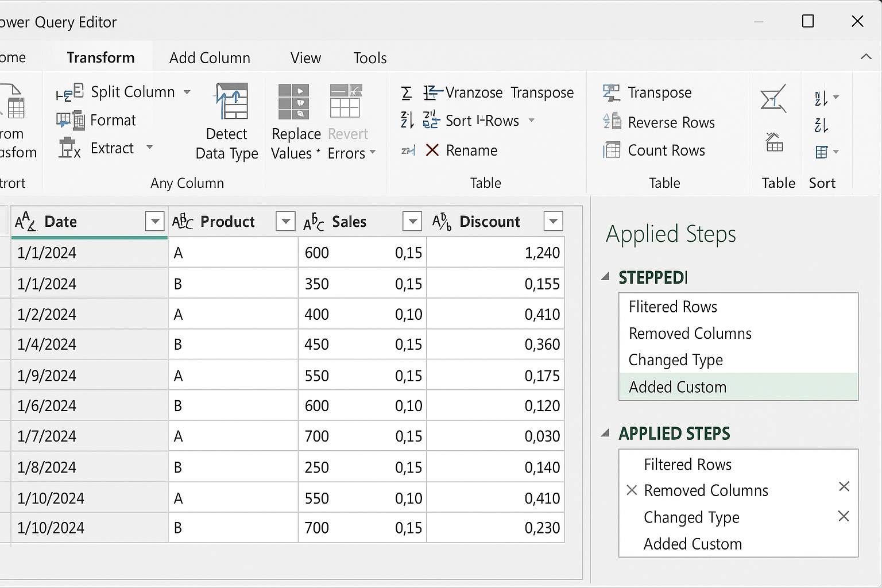
Task: Switch to the Tools tab
Action: coord(370,58)
